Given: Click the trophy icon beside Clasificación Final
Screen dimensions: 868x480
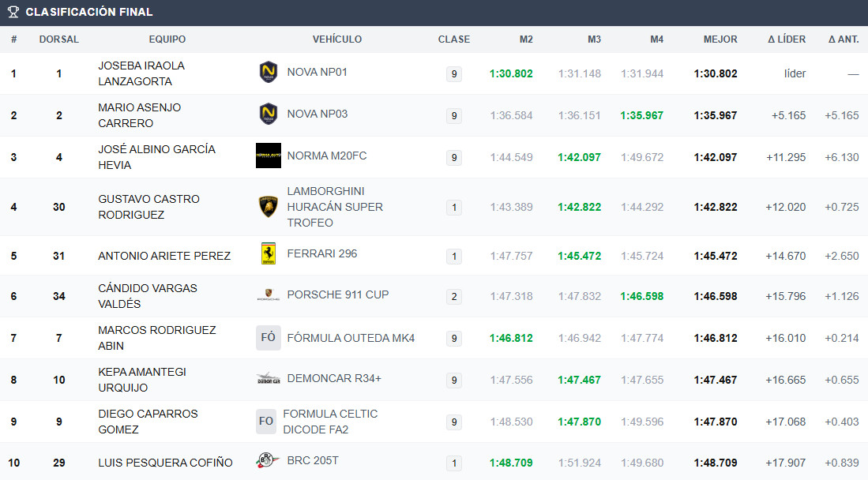Looking at the screenshot, I should 13,12.
